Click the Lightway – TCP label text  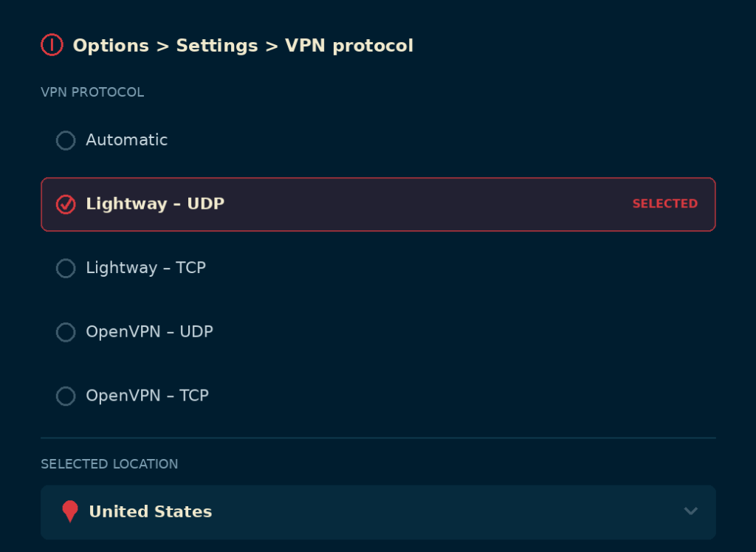coord(146,268)
